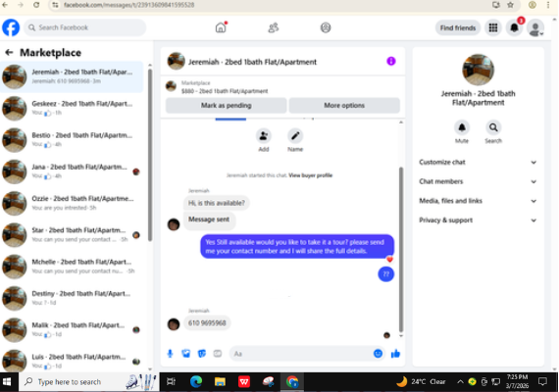This screenshot has height=392, width=559.
Task: Open Jeremiah conversation in list
Action: (x=72, y=76)
